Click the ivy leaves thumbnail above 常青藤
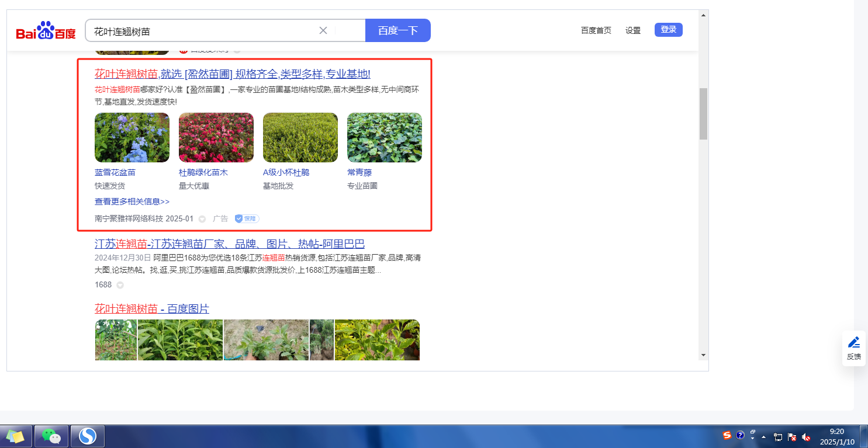This screenshot has width=868, height=448. point(385,137)
